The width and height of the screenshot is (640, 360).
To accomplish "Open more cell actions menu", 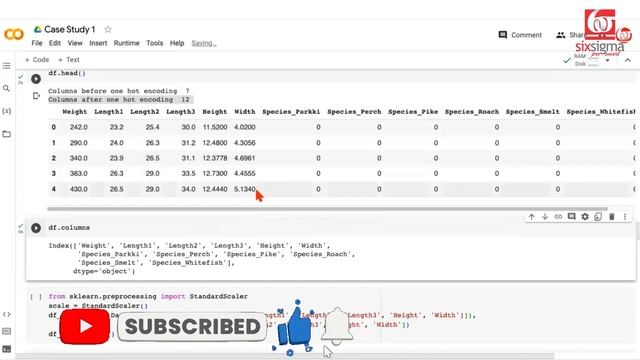I will (625, 217).
